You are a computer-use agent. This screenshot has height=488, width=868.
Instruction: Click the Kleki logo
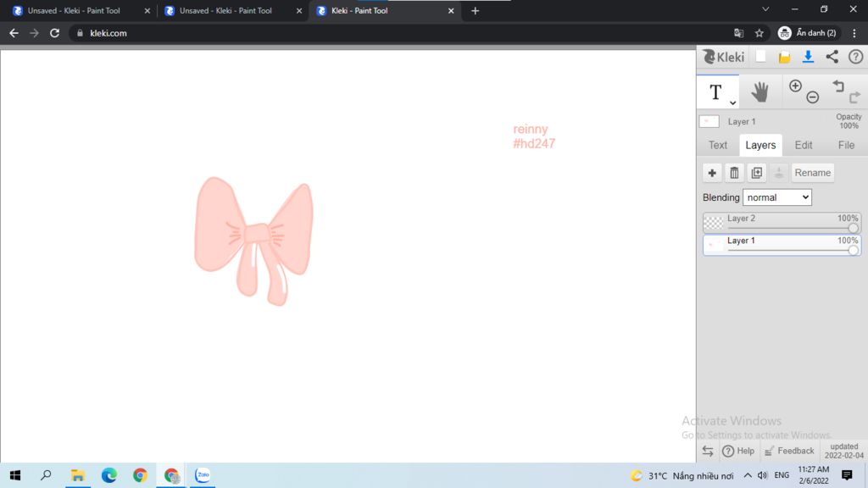[724, 57]
